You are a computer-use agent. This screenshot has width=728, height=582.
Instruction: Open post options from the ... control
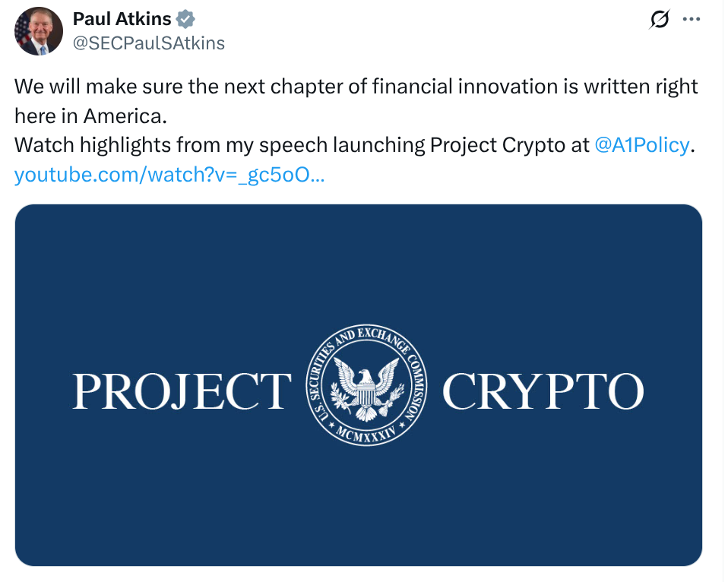pyautogui.click(x=692, y=19)
